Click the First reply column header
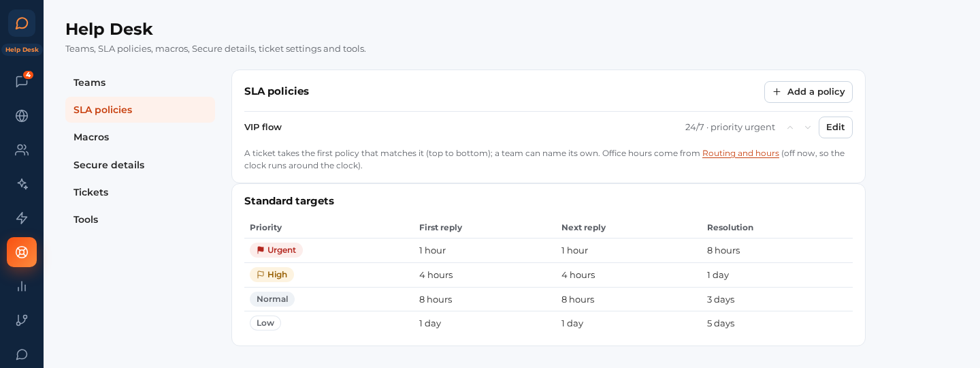 (440, 228)
